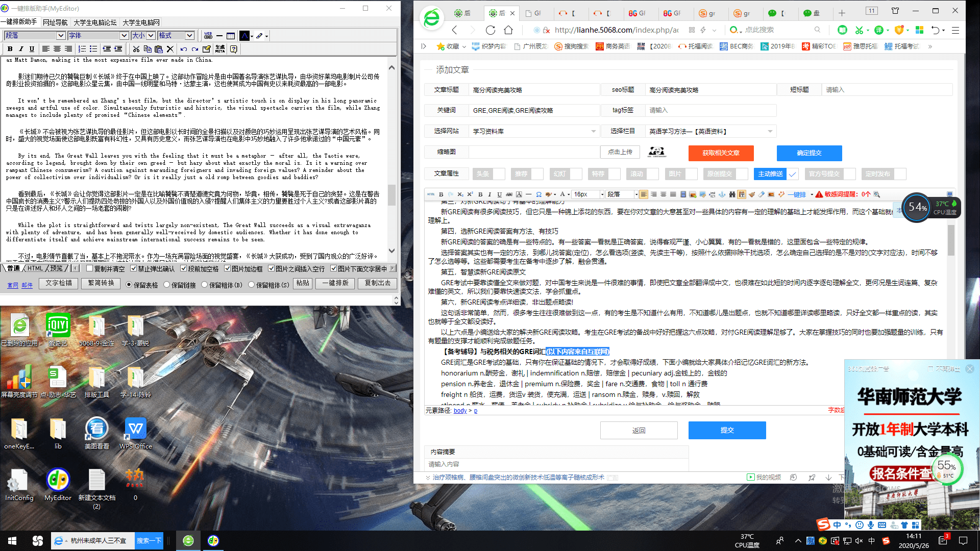Expand the 字体 dropdown in MyEditor
The image size is (980, 551).
tap(124, 36)
